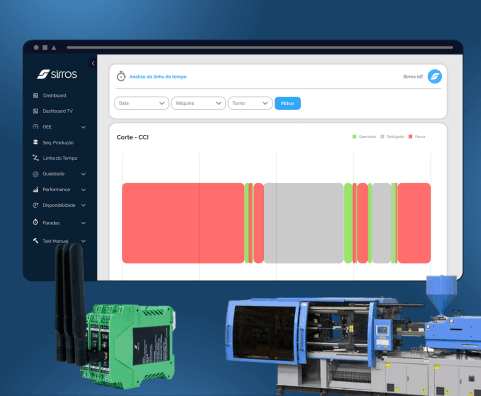The width and height of the screenshot is (481, 396).
Task: Open the Data dropdown
Action: pos(141,103)
